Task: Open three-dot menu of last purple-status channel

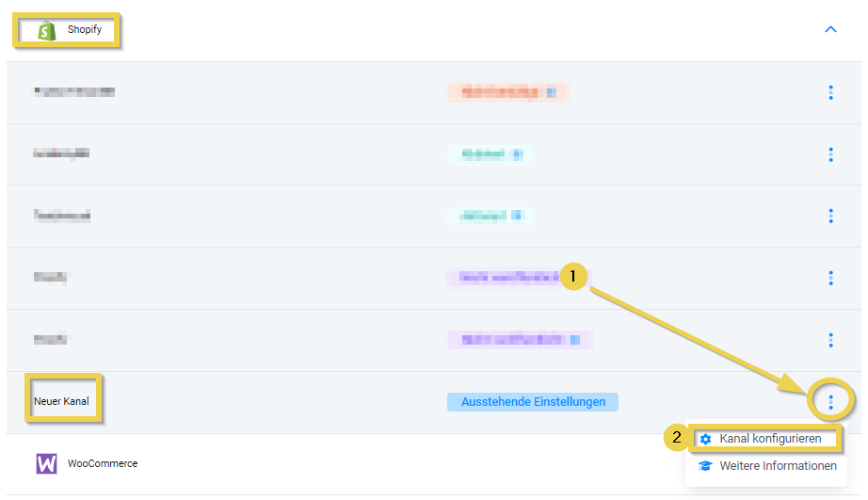Action: (830, 340)
